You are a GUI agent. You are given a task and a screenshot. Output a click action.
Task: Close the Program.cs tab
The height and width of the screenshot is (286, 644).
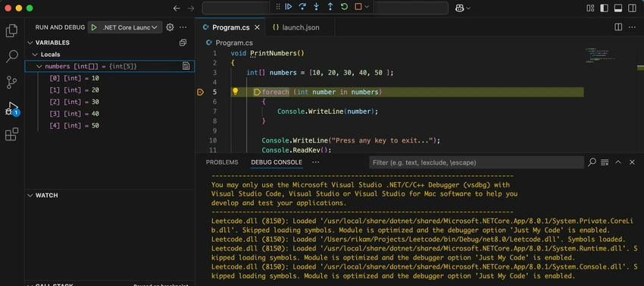pyautogui.click(x=258, y=27)
